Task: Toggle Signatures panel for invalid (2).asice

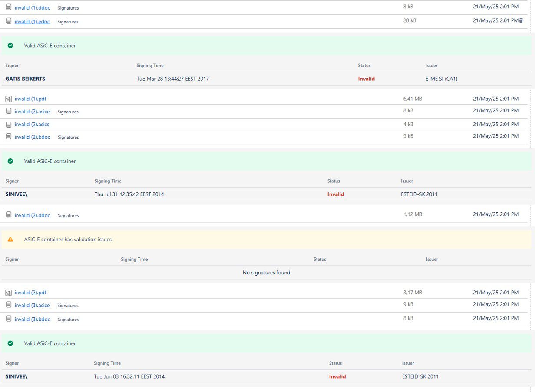Action: pos(68,112)
